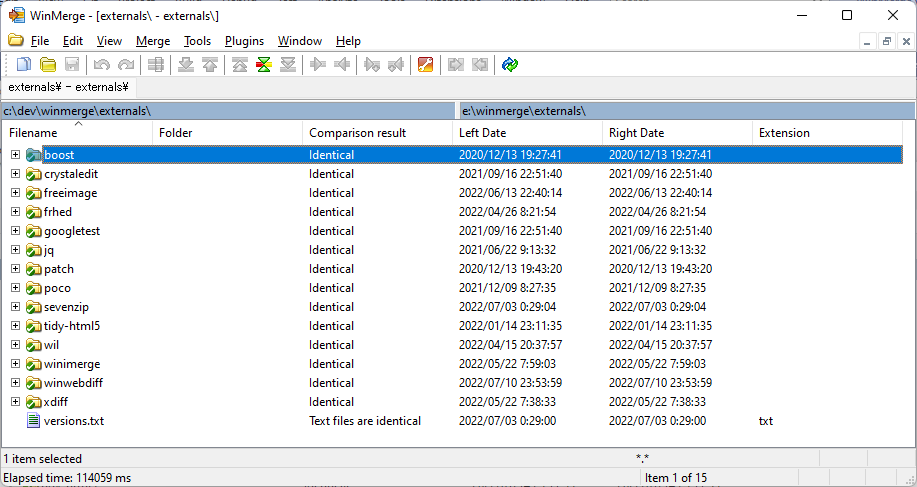Click the versions.txt file icon
The height and width of the screenshot is (487, 917).
33,421
